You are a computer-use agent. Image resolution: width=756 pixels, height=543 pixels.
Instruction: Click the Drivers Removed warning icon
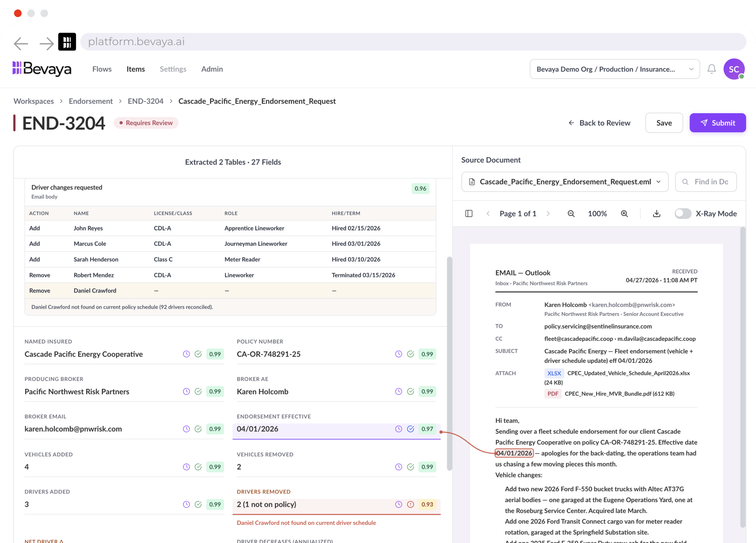coord(411,504)
